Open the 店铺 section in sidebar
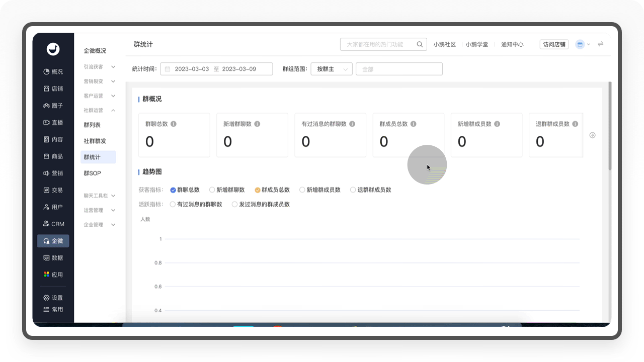 click(53, 88)
